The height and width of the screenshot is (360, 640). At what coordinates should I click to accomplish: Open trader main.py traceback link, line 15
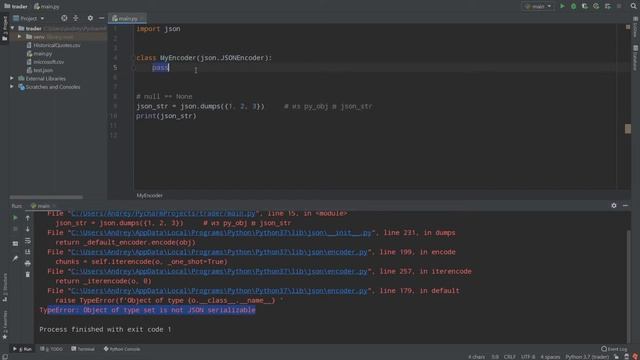point(163,213)
